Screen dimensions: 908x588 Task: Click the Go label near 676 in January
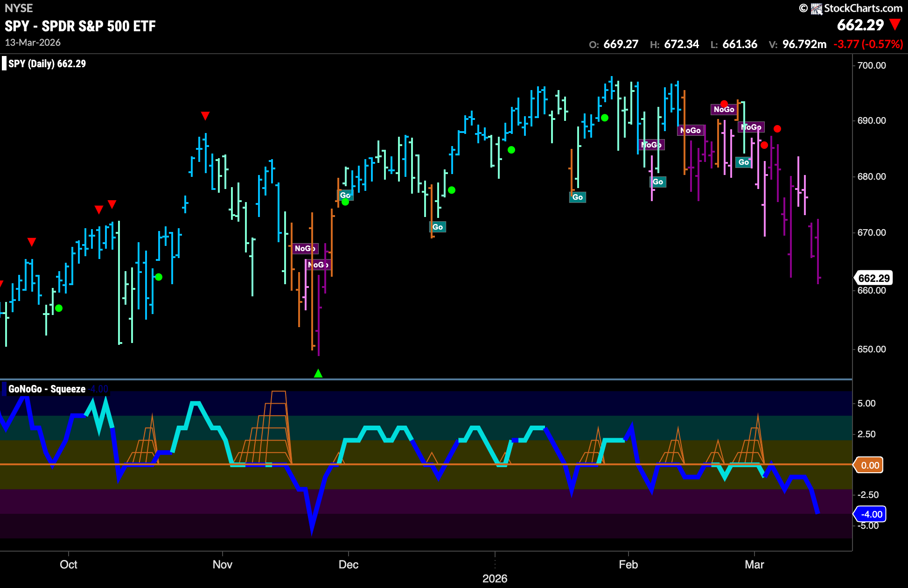[x=578, y=197]
